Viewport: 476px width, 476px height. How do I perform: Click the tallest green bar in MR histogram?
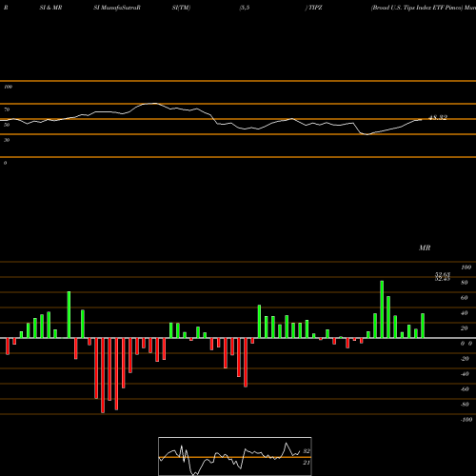click(x=382, y=309)
